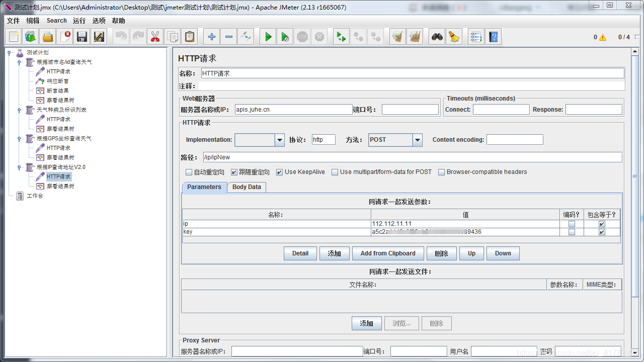Collapse the 测试计划 root tree node

coord(9,52)
